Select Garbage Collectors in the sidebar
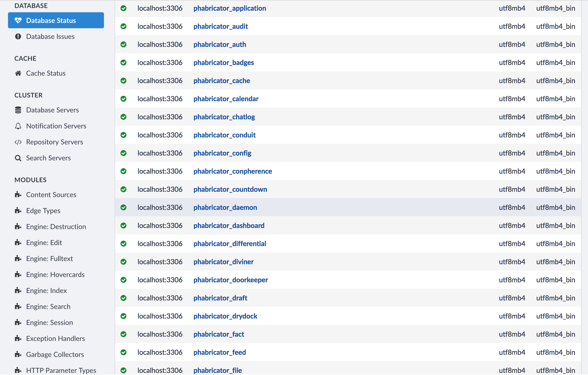Viewport: 588px width, 375px height. tap(55, 354)
